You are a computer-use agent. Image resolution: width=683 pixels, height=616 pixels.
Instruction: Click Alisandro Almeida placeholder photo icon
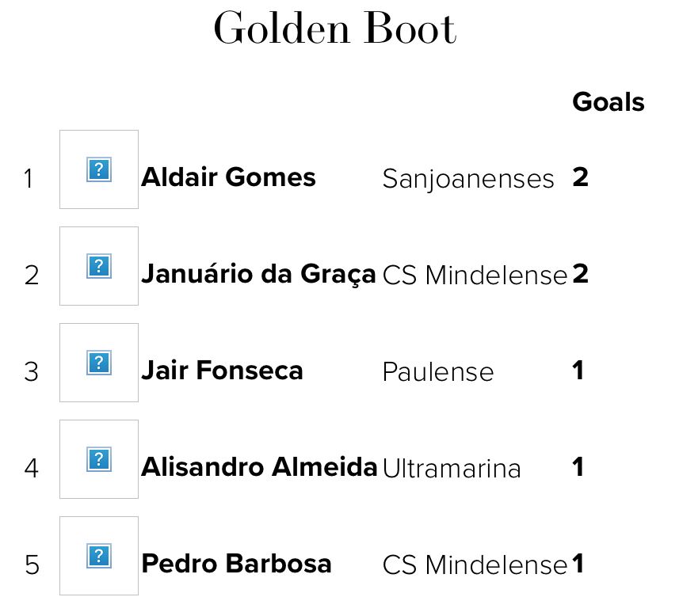pyautogui.click(x=99, y=459)
